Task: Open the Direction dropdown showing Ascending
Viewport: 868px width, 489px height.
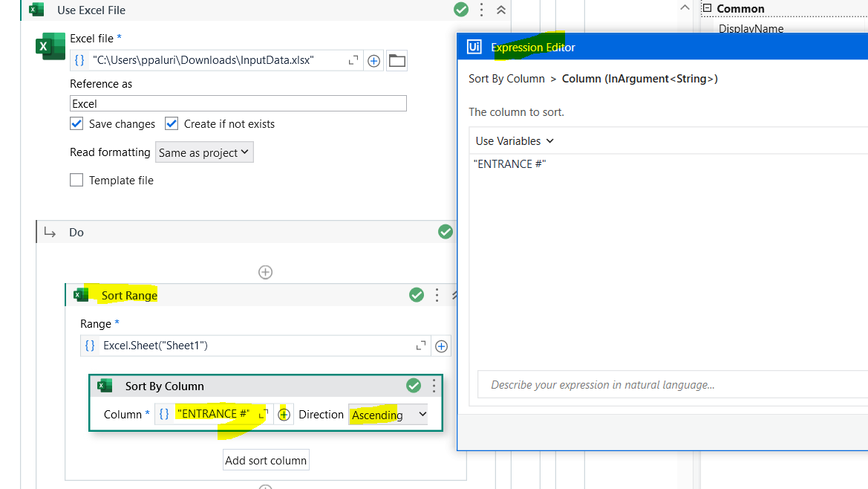Action: (x=389, y=415)
